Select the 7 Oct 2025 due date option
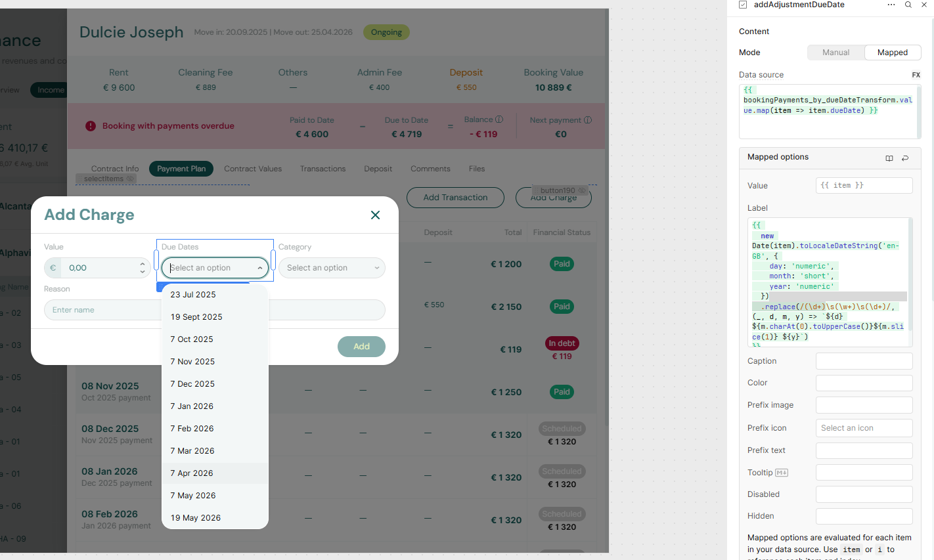This screenshot has height=560, width=934. [191, 339]
